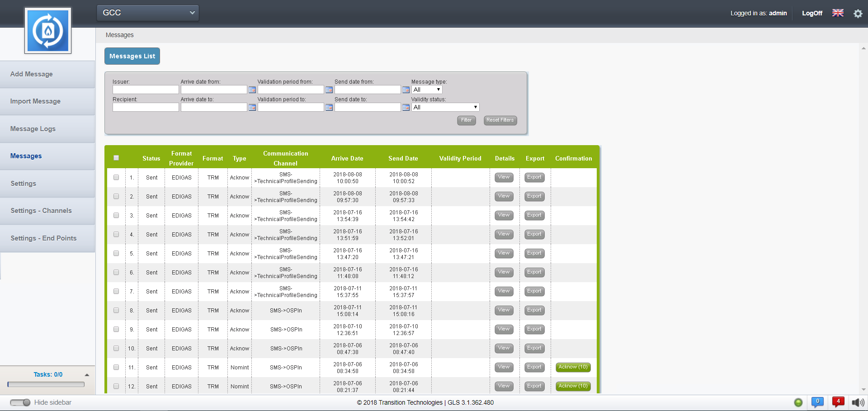The image size is (868, 411).
Task: Select the checkbox for message row 3
Action: coord(116,215)
